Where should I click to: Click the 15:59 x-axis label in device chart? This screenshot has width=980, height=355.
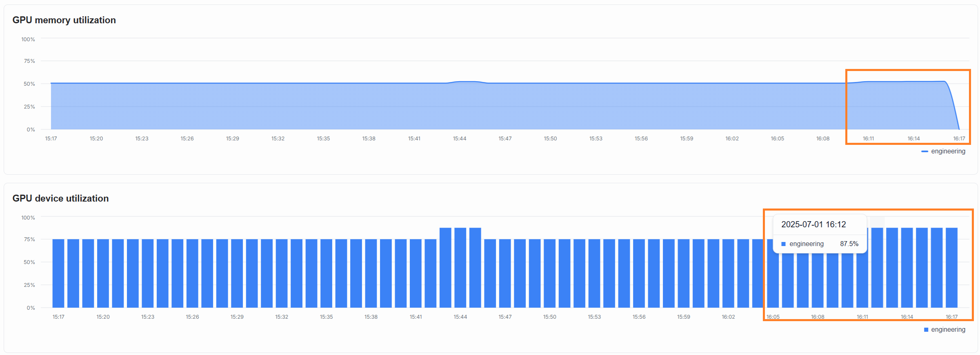click(x=684, y=317)
